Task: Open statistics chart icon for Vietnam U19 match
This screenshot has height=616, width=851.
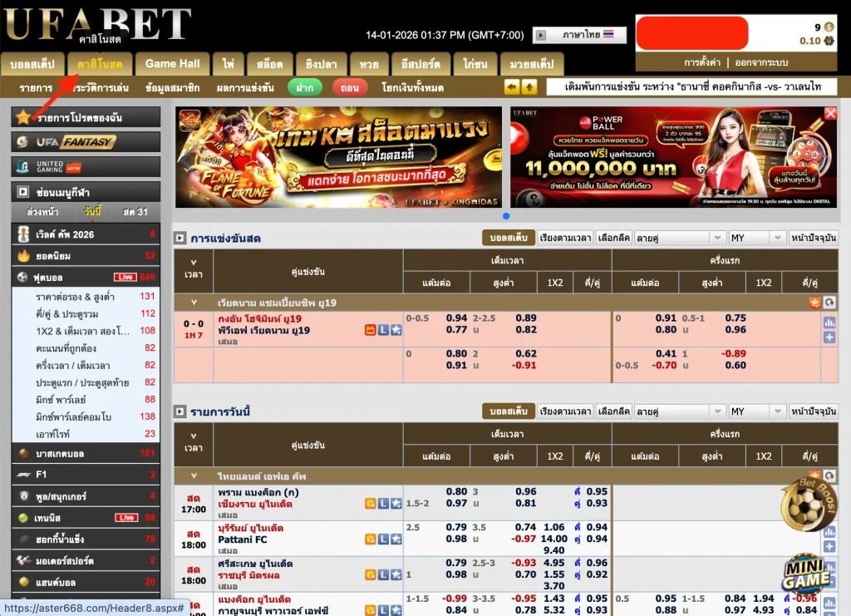Action: coord(829,323)
